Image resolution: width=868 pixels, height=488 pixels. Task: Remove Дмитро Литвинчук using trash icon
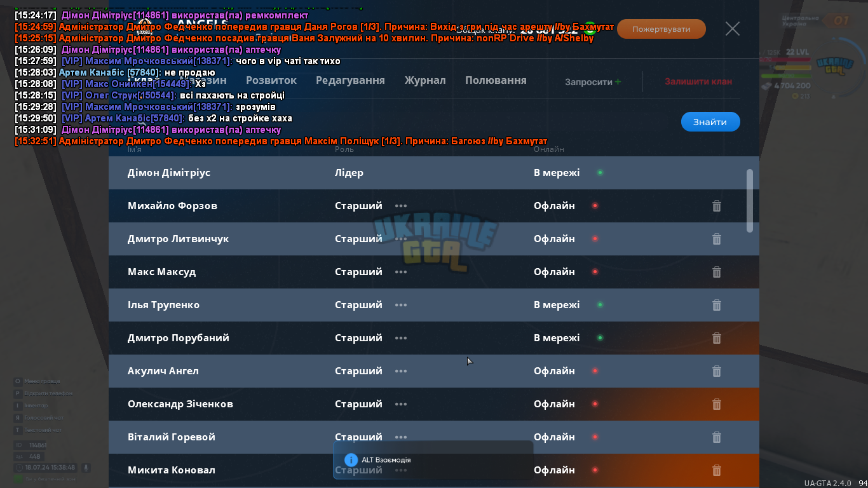click(x=717, y=239)
